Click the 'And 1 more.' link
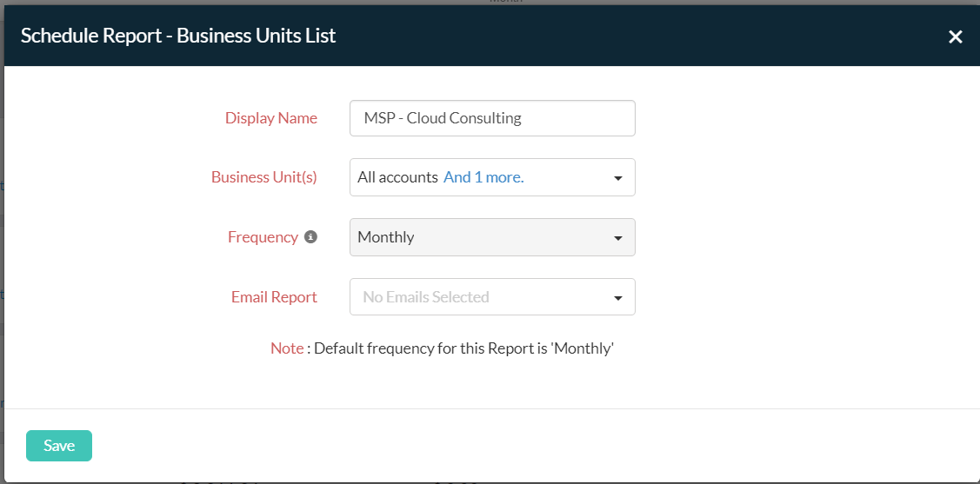 (x=483, y=177)
